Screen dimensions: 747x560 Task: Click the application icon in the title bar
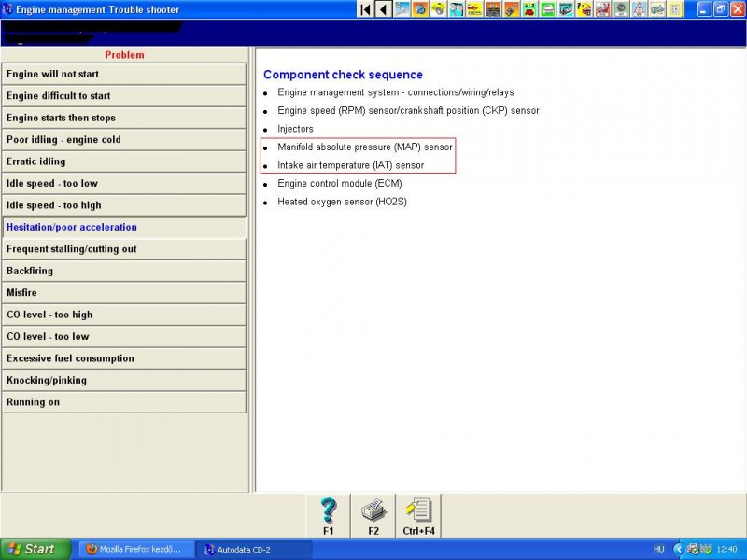[x=7, y=9]
